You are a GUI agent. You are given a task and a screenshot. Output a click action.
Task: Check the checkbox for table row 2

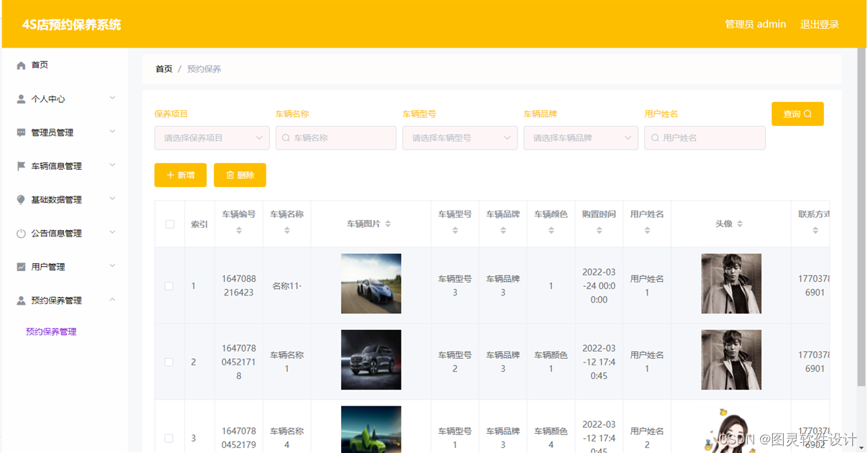pyautogui.click(x=168, y=362)
